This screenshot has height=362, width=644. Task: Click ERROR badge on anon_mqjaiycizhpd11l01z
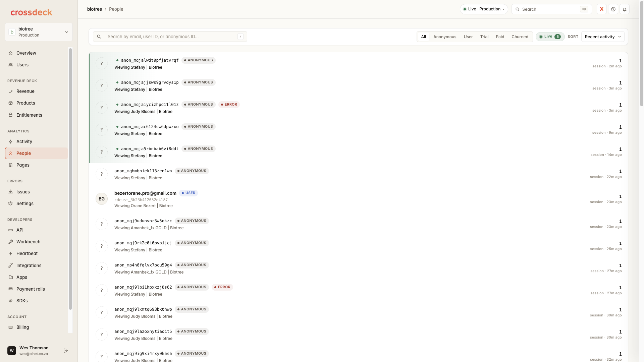(x=229, y=105)
